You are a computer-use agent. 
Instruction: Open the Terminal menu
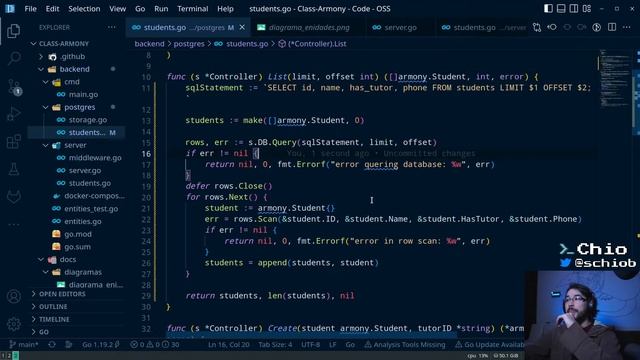(193, 9)
